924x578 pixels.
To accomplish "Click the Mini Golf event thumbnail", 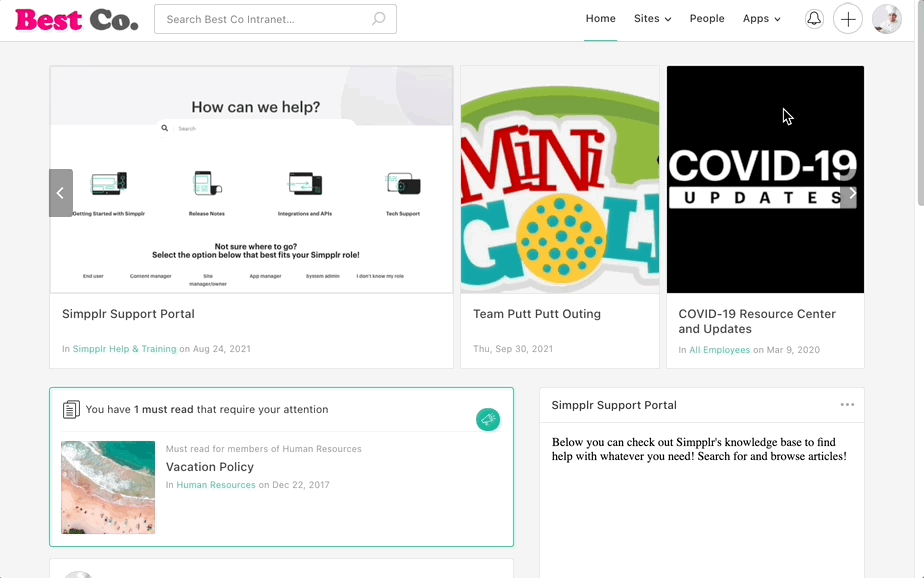I will tap(560, 179).
